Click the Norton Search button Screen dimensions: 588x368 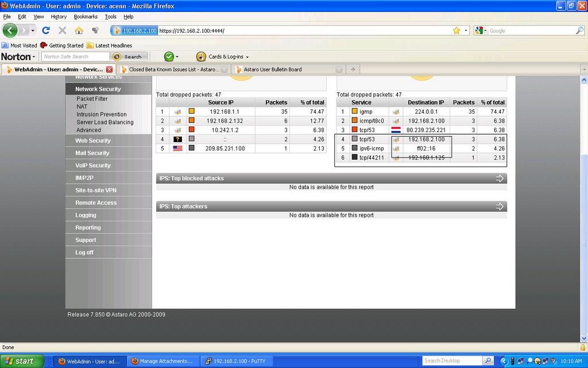129,56
